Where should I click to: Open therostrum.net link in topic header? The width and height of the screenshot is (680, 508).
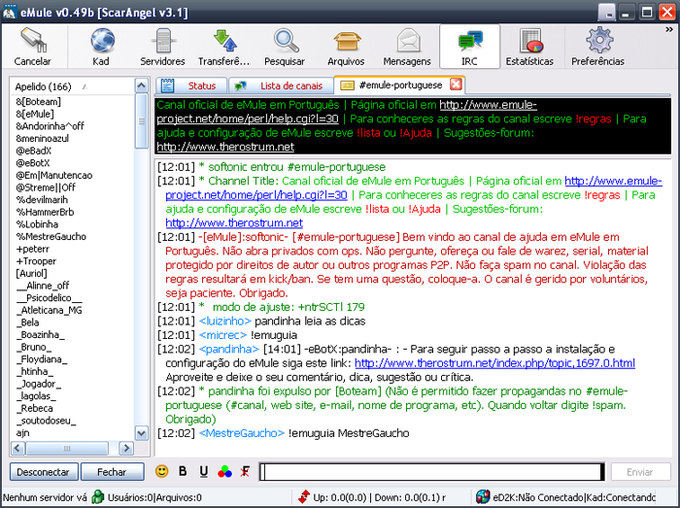coord(225,147)
